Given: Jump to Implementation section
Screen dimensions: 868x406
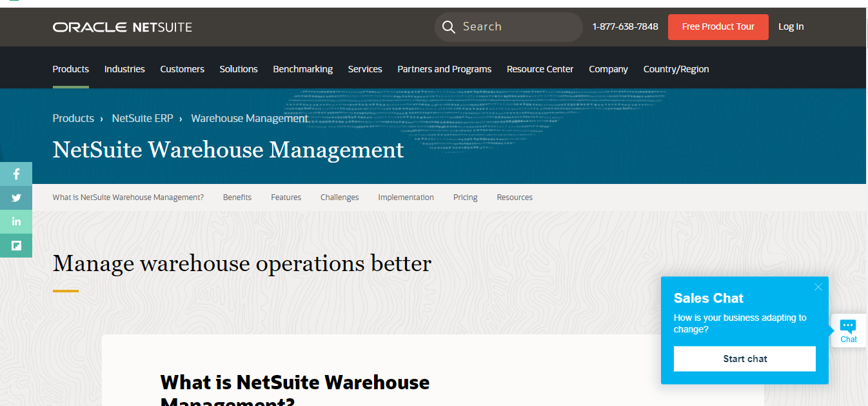Looking at the screenshot, I should (x=406, y=198).
